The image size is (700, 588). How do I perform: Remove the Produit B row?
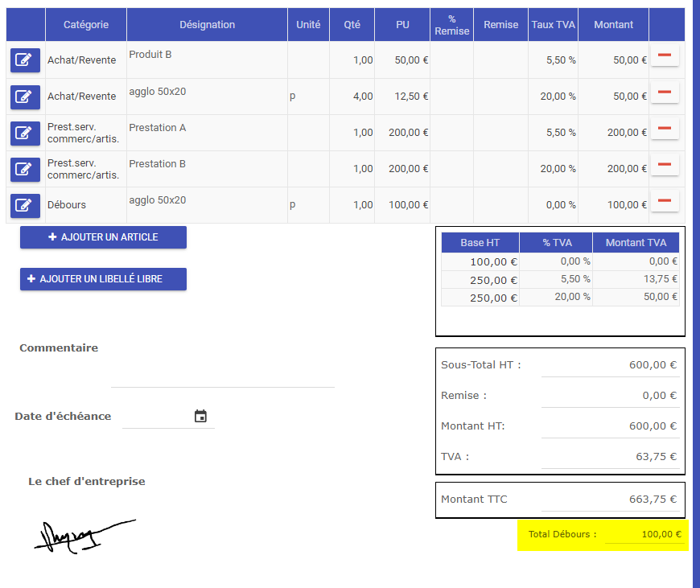tap(665, 56)
